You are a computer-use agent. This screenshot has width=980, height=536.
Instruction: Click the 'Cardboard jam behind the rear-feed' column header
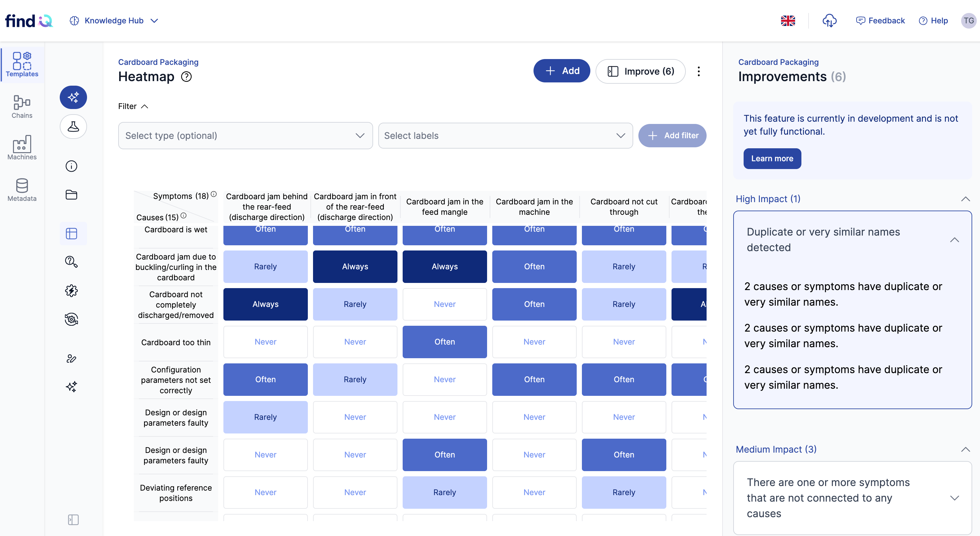(267, 207)
